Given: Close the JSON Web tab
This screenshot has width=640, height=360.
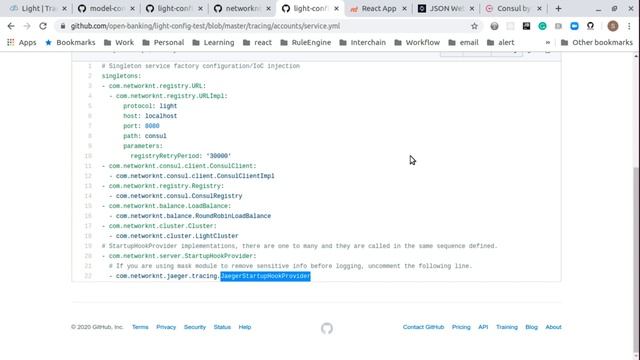Looking at the screenshot, I should (472, 9).
